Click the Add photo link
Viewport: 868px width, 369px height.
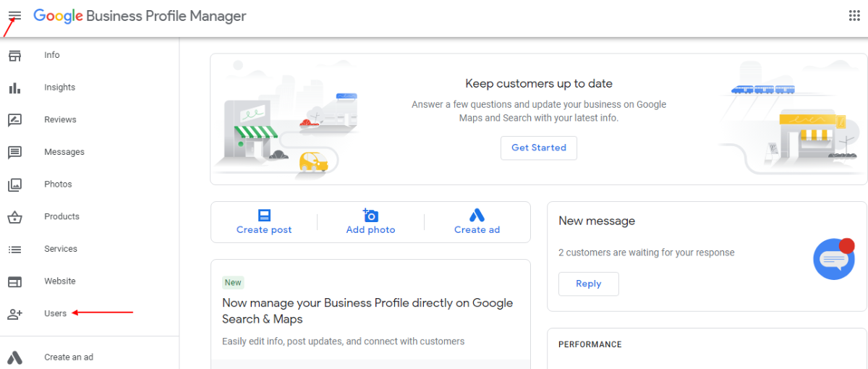tap(370, 230)
